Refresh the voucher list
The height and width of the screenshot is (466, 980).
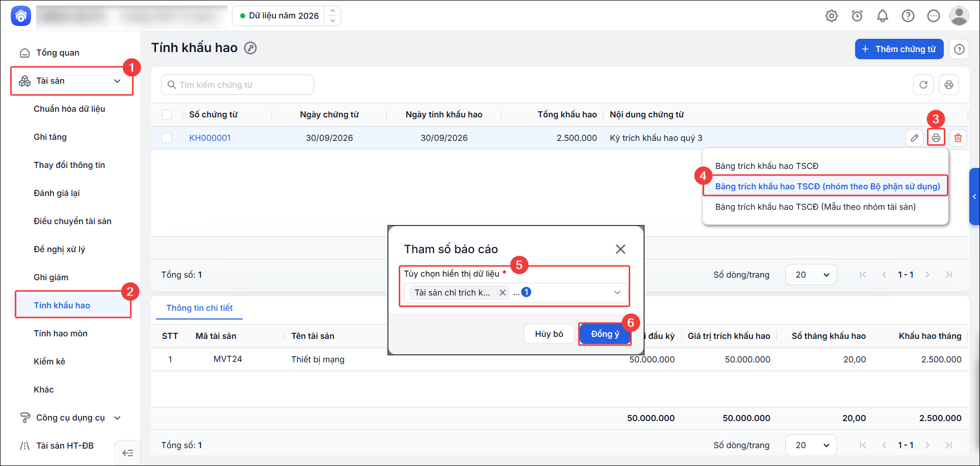pos(923,85)
